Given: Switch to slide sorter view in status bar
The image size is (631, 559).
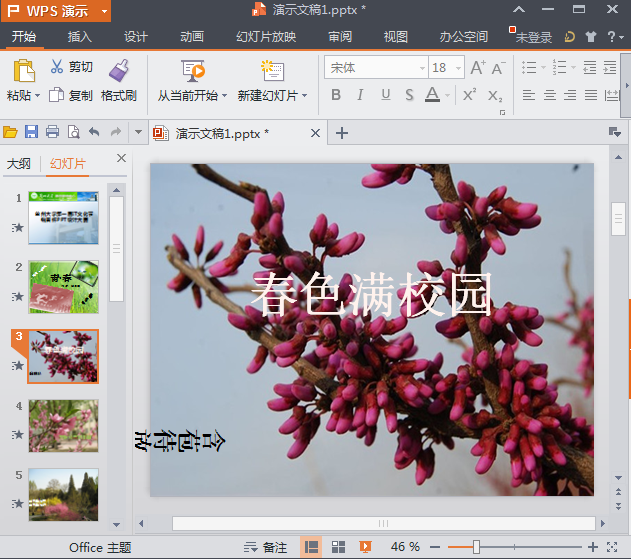Looking at the screenshot, I should tap(338, 547).
